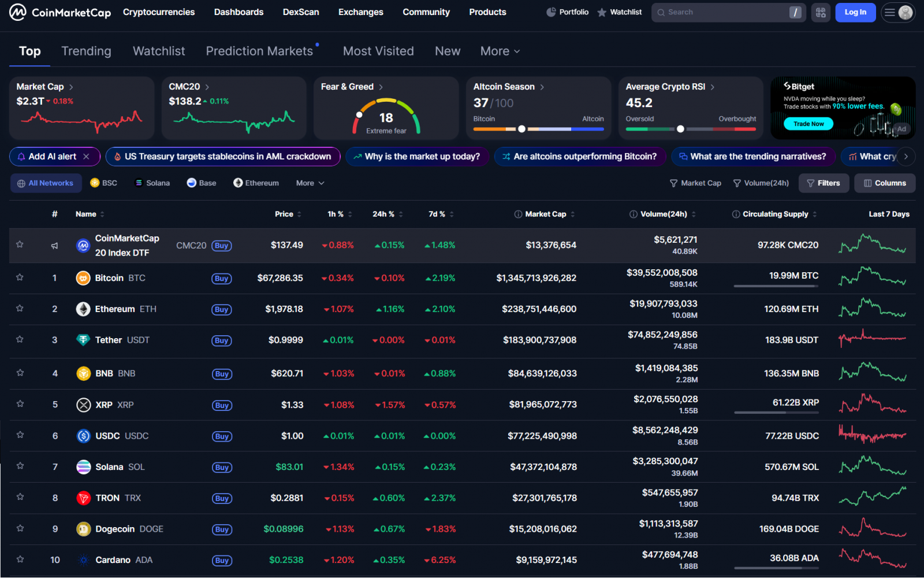Click the Altcoin Season slider indicator
Screen dimensions: 924x578
click(521, 129)
